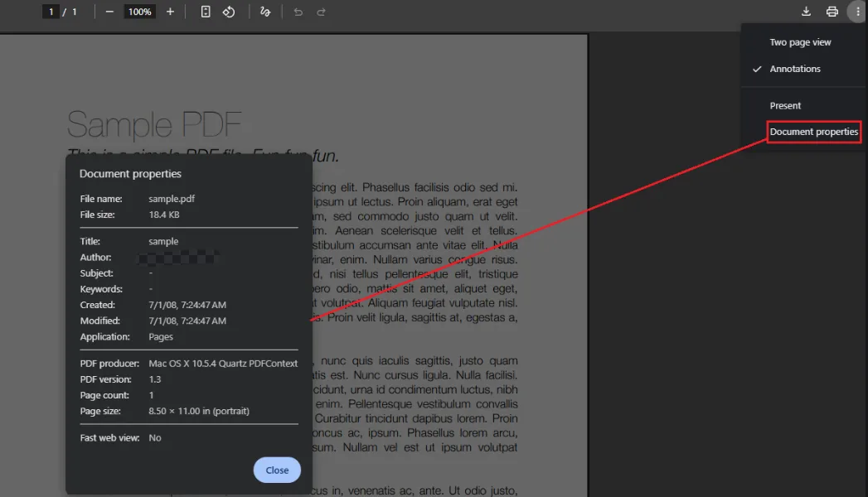Click the Application value Pages
This screenshot has width=868, height=497.
pyautogui.click(x=161, y=336)
